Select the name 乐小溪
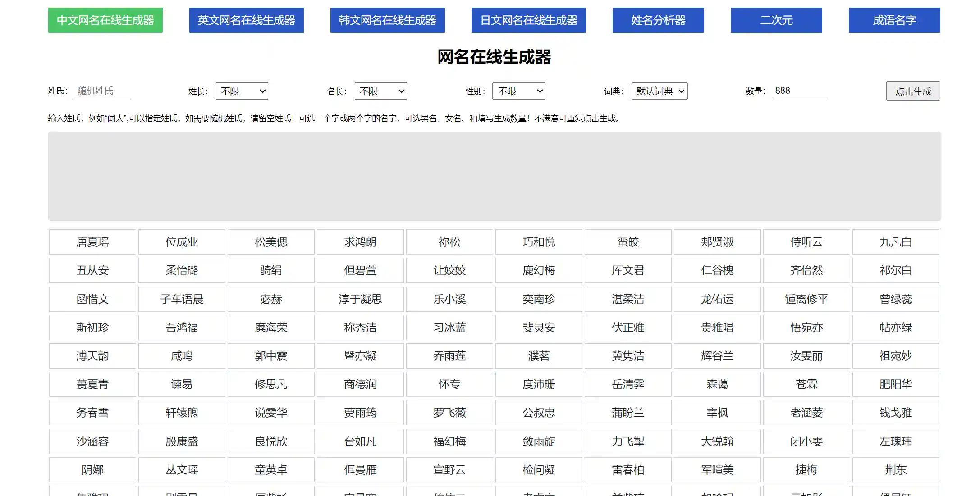This screenshot has height=496, width=980. tap(449, 299)
